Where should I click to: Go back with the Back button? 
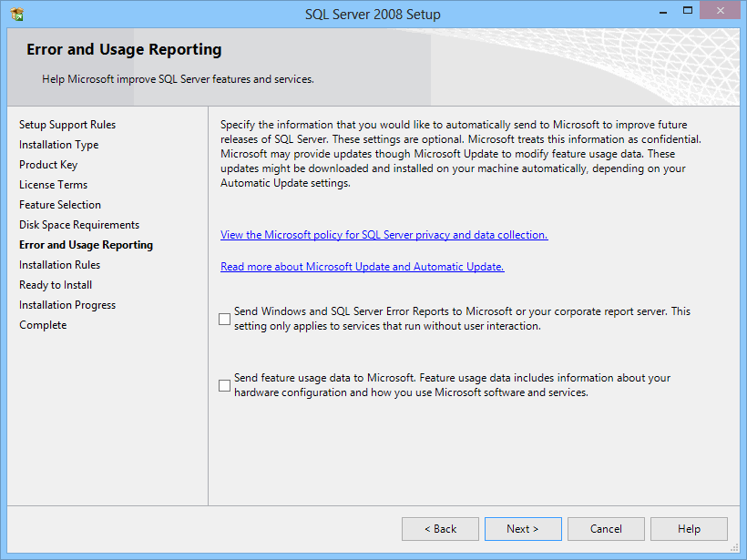[x=440, y=529]
